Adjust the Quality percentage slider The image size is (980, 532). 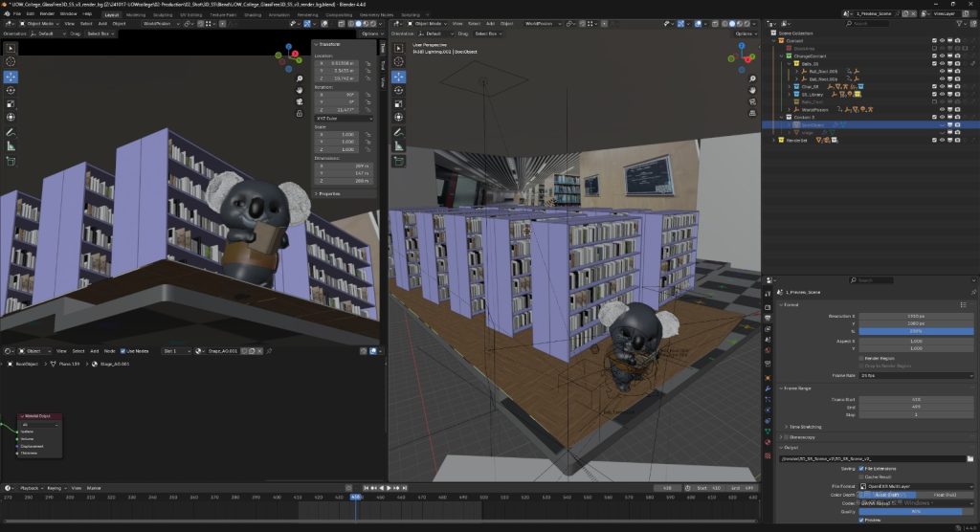coord(916,511)
